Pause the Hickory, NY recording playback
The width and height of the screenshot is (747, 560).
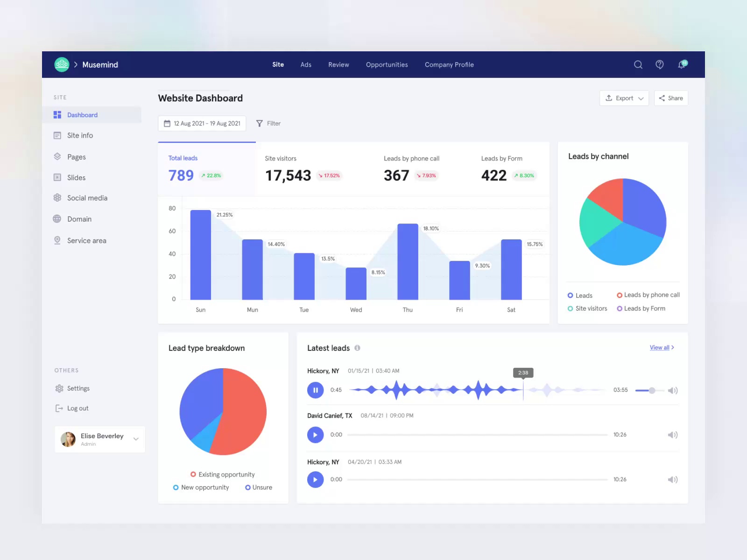click(316, 390)
